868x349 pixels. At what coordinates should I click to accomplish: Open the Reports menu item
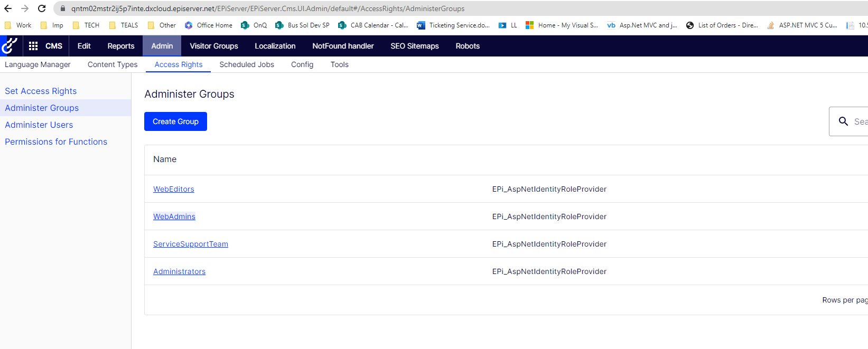pos(121,46)
